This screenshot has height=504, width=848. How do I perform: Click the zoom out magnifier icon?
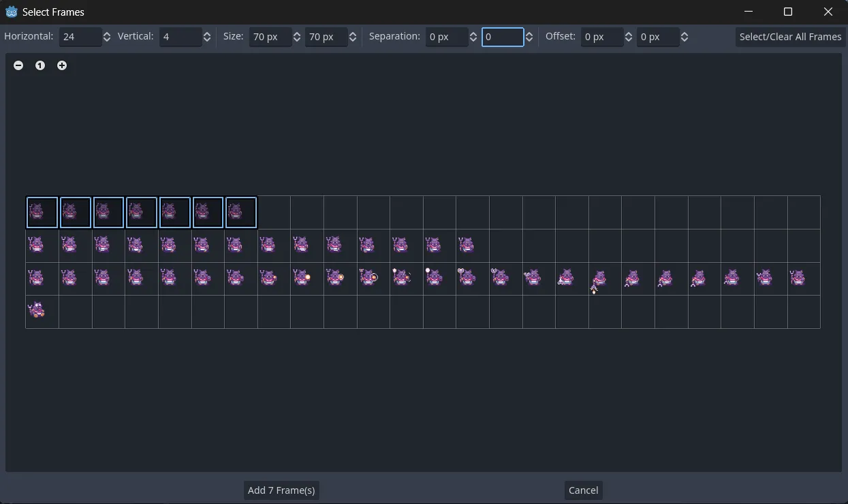click(18, 65)
